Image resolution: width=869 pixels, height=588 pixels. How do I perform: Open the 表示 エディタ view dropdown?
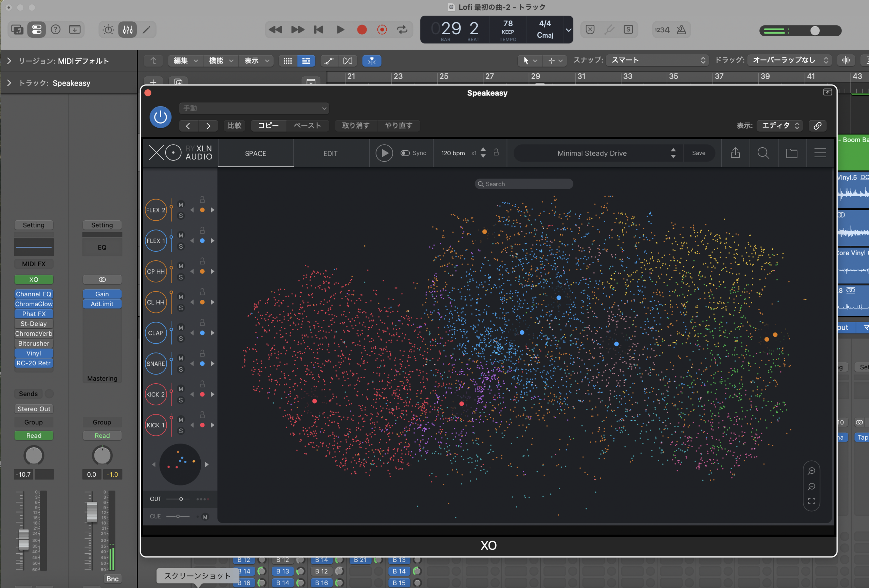coord(780,126)
